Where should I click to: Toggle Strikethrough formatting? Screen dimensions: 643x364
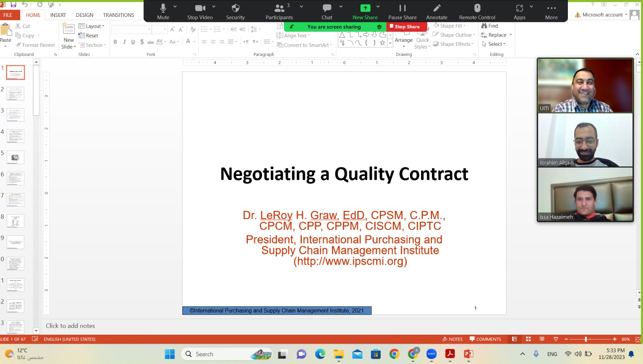pos(151,42)
